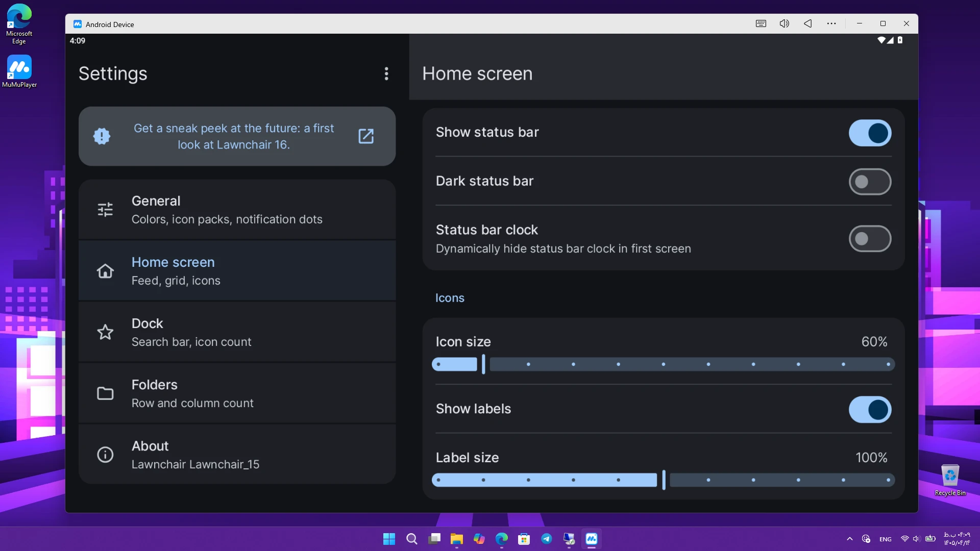Click the info icon beside About

point(105,455)
